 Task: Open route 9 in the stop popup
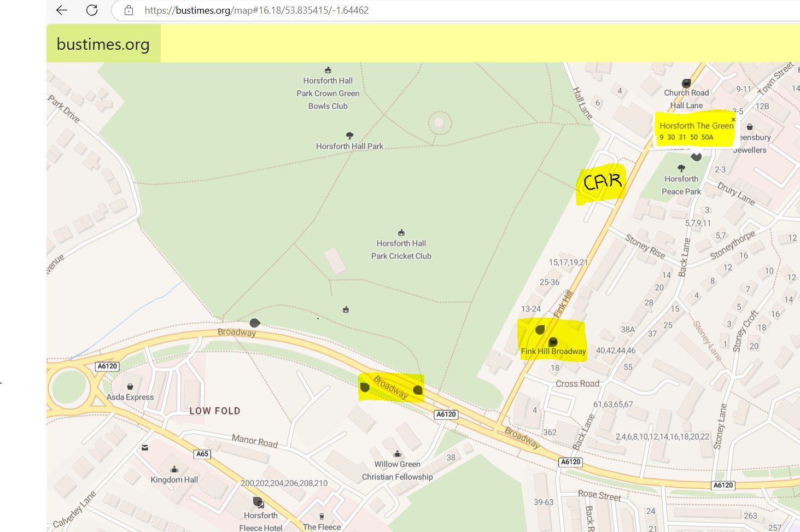coord(662,137)
